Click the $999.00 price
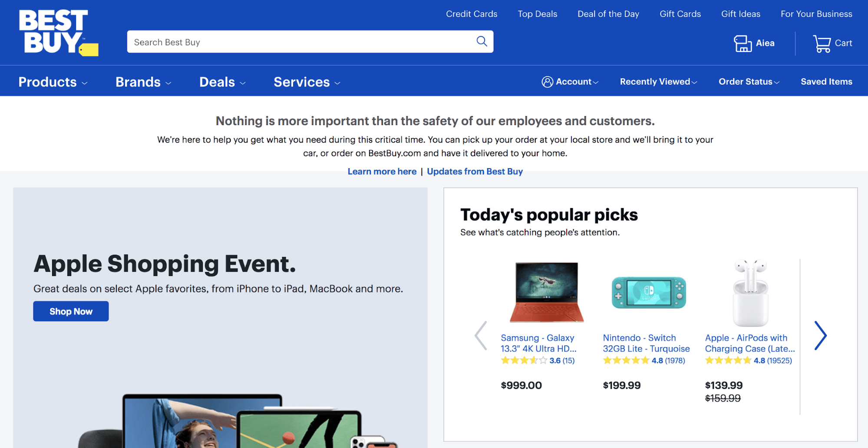 [x=521, y=385]
